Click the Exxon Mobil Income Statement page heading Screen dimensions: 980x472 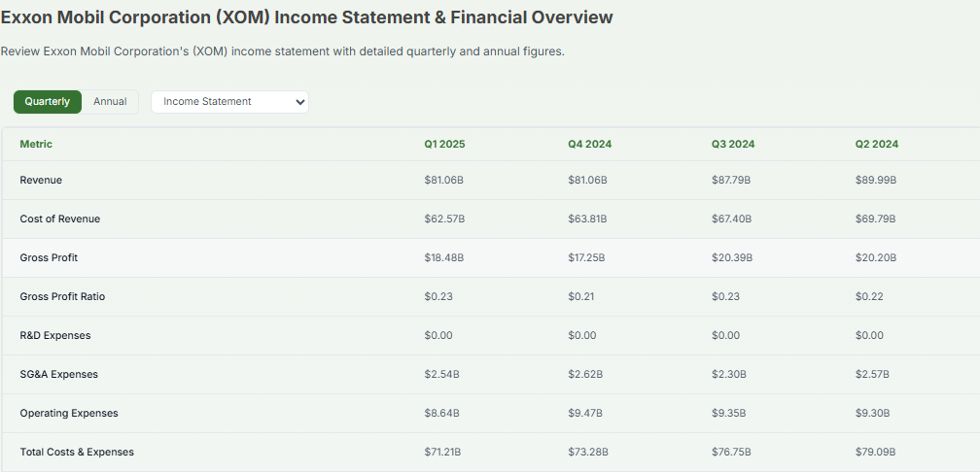306,17
